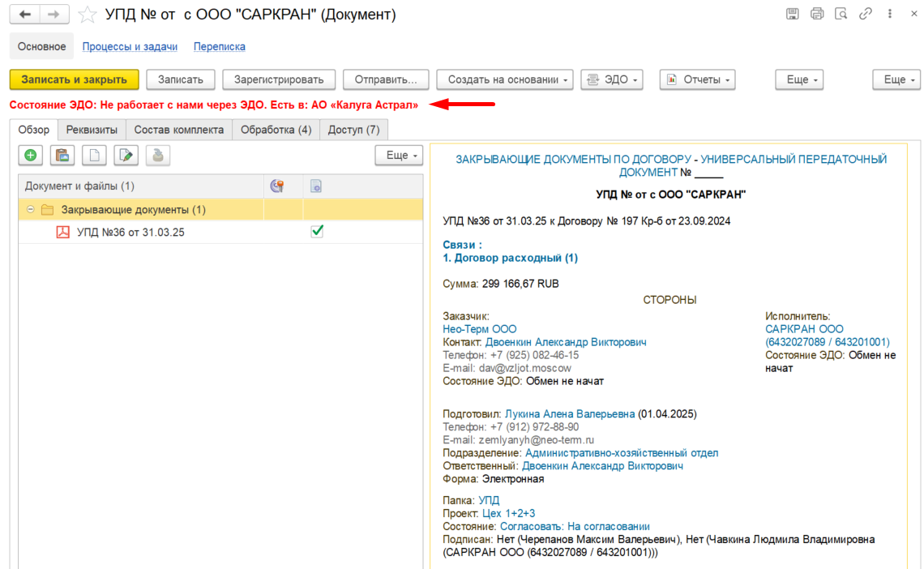Open the Еще menu beside Отчеты
This screenshot has height=569, width=924.
tap(799, 79)
